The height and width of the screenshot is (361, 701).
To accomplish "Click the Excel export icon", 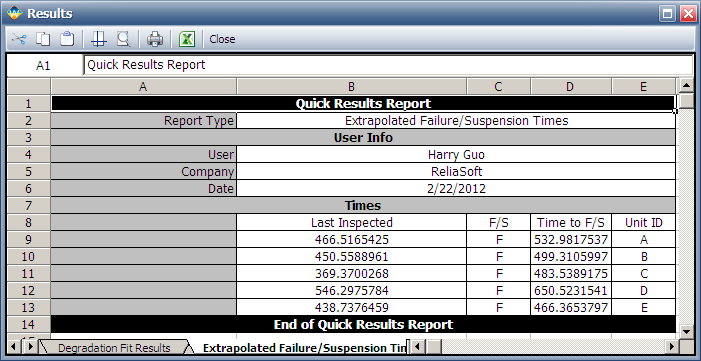I will (x=187, y=39).
